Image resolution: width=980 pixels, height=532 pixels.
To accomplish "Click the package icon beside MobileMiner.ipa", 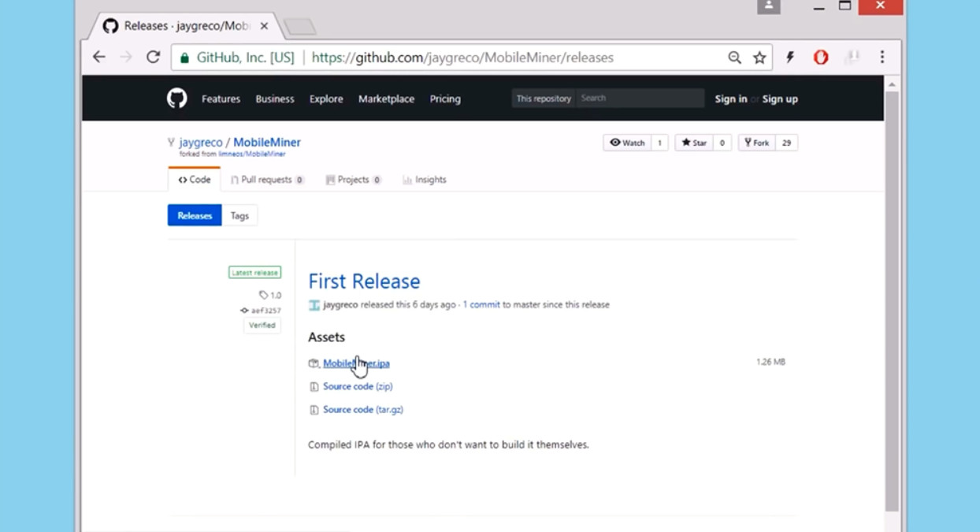I will coord(314,363).
